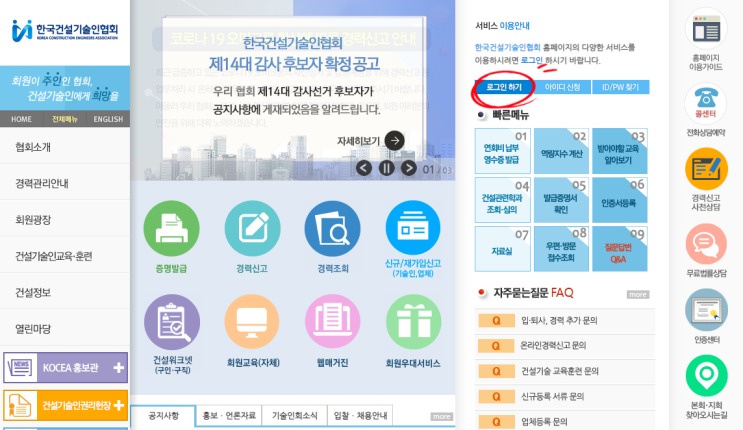Open the 신규/재가입신고 card icon

[413, 229]
